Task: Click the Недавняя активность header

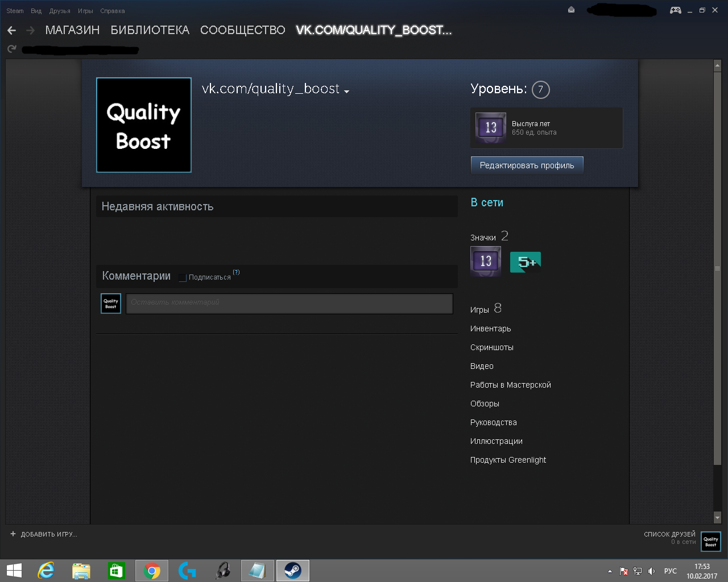Action: click(158, 207)
